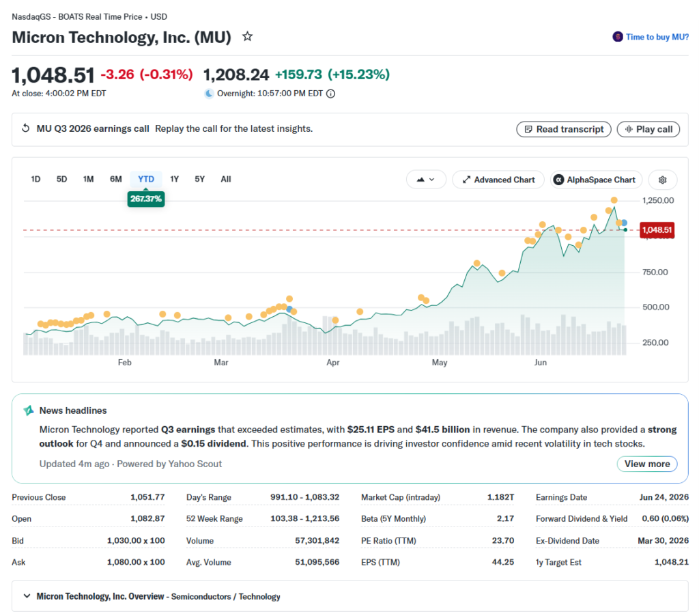Select Ask value 1,080.00 x 100
The width and height of the screenshot is (699, 616).
[136, 563]
